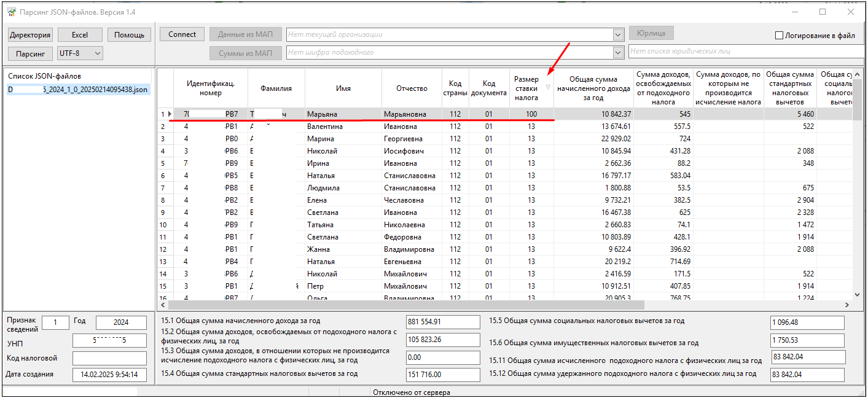This screenshot has width=868, height=398.
Task: Click the Connect button
Action: (182, 34)
